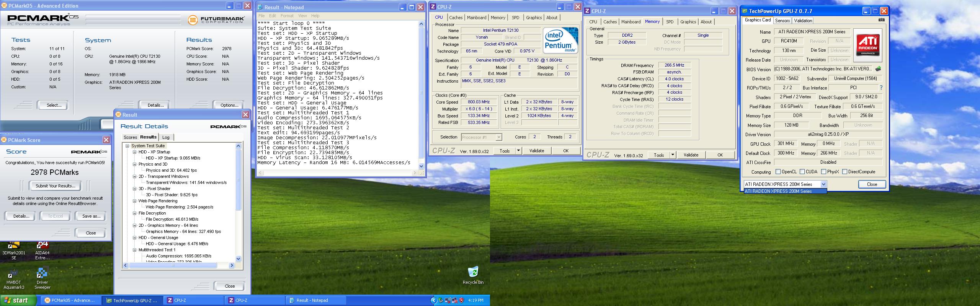Click Notepad scrollbar up arrow
Image resolution: width=980 pixels, height=306 pixels.
click(421, 24)
